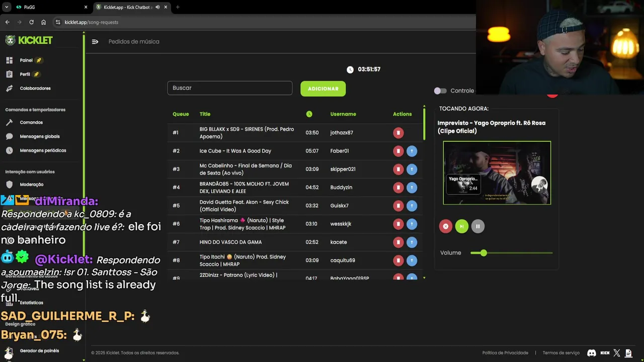Click the Kicklet panda logo
Viewport: 644px width, 362px height.
pos(10,40)
